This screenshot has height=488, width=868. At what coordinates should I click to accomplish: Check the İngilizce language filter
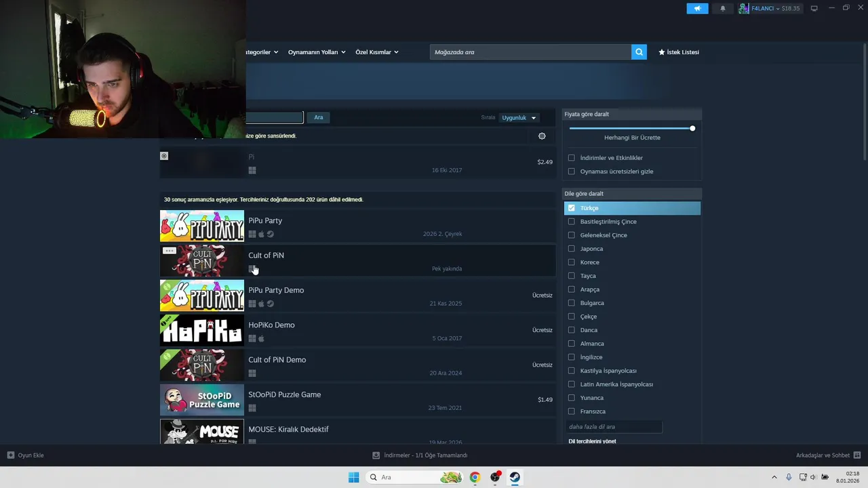pyautogui.click(x=572, y=357)
